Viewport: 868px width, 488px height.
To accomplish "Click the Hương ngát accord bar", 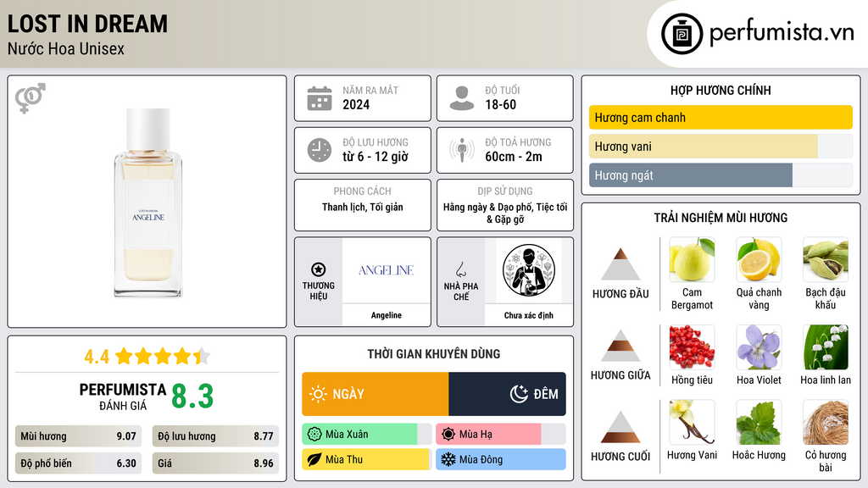I will (x=721, y=175).
